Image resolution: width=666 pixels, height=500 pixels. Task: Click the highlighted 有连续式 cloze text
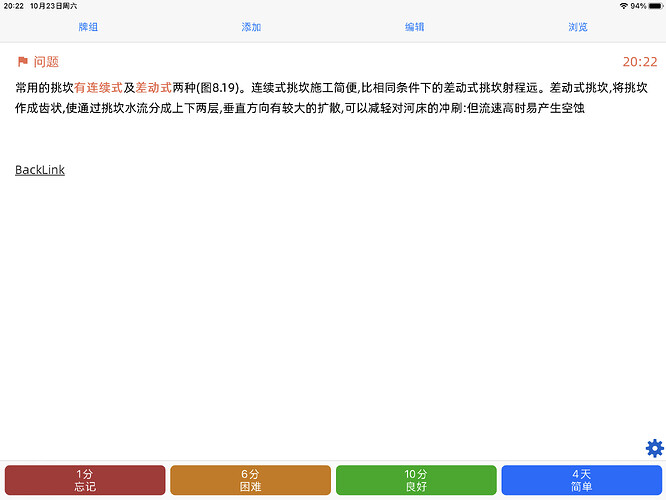(x=99, y=88)
